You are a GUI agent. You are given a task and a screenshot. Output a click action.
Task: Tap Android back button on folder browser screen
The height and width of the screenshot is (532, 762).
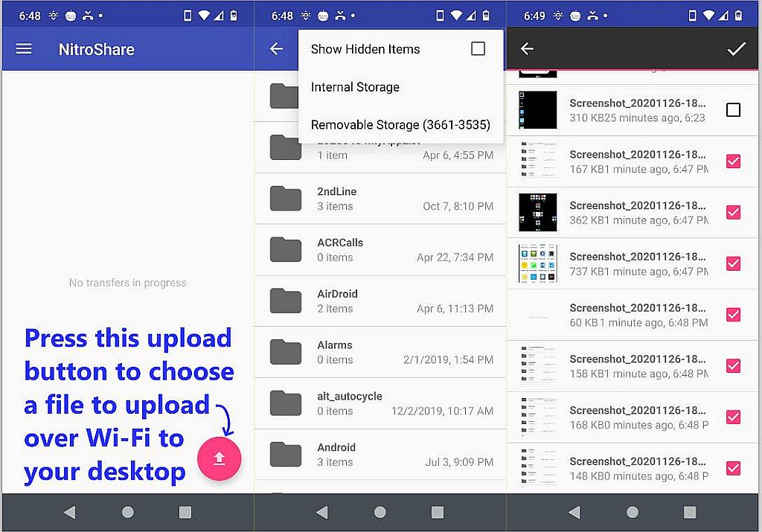321,512
